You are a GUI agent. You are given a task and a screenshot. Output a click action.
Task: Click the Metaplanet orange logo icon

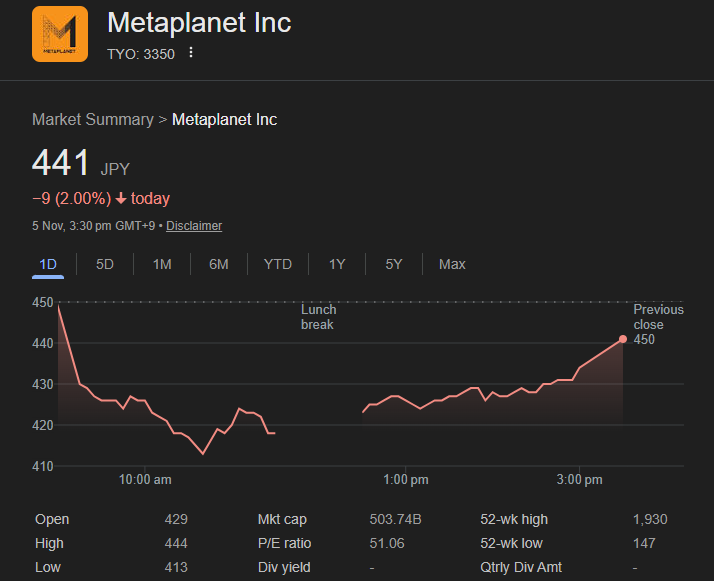[60, 34]
